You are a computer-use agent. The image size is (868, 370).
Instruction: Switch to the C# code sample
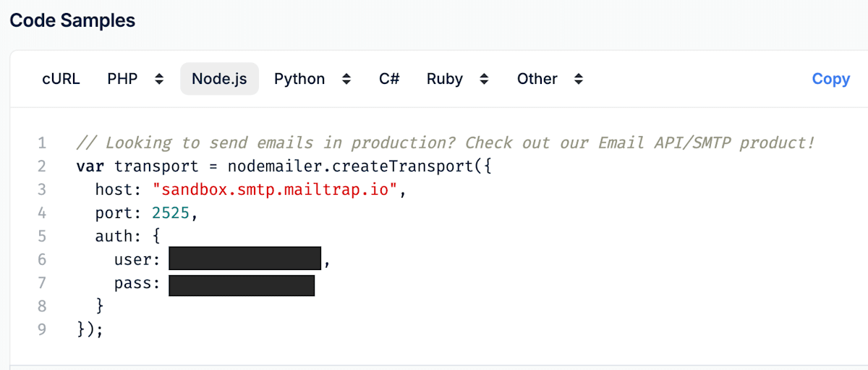[x=389, y=79]
